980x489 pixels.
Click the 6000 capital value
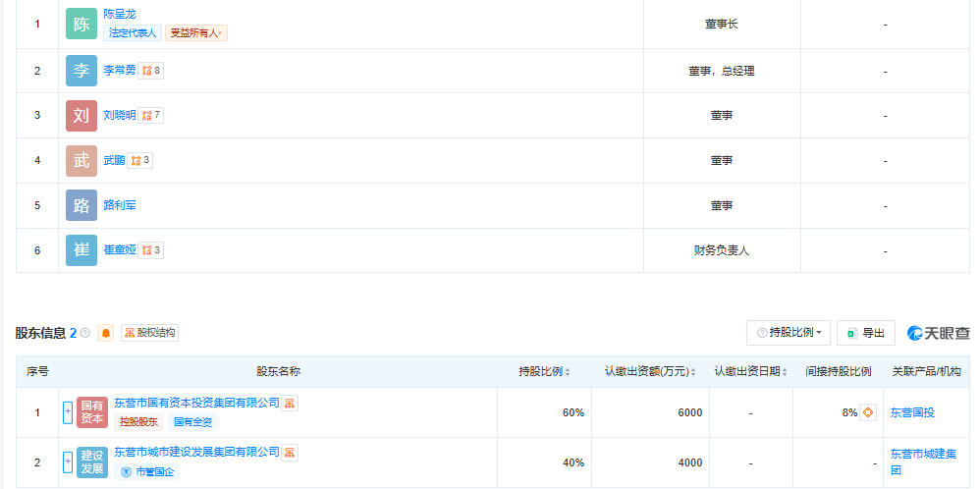point(690,412)
